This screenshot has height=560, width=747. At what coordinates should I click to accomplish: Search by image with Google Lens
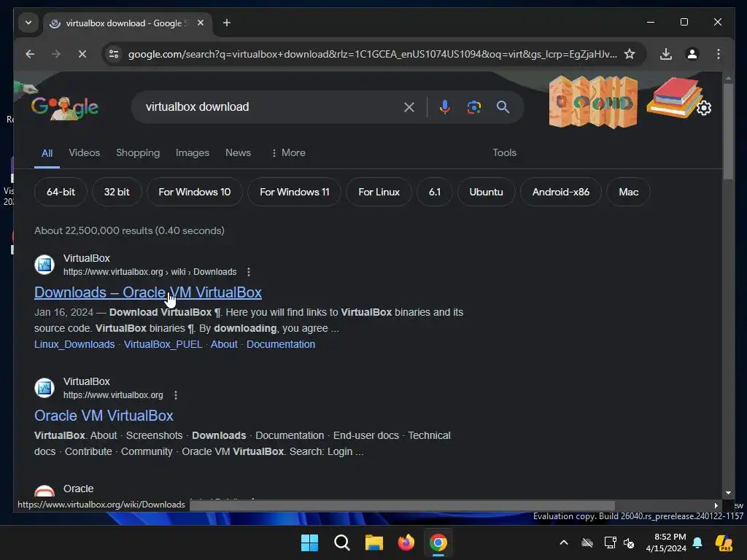coord(473,107)
